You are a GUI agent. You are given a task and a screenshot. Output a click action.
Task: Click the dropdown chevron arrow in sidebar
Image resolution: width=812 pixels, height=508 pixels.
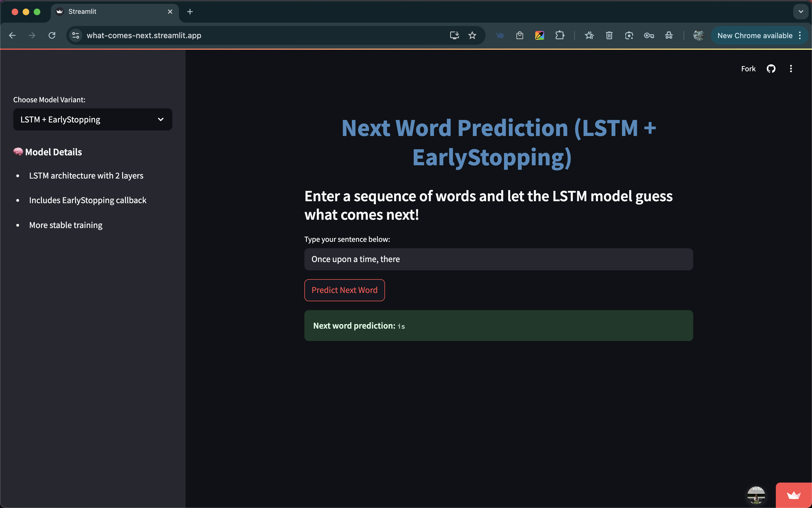(161, 119)
